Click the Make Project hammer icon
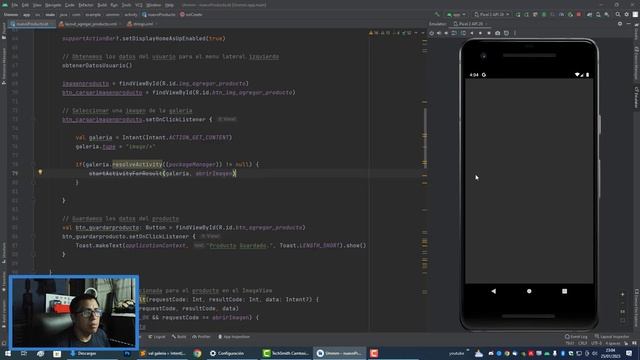 [x=437, y=14]
